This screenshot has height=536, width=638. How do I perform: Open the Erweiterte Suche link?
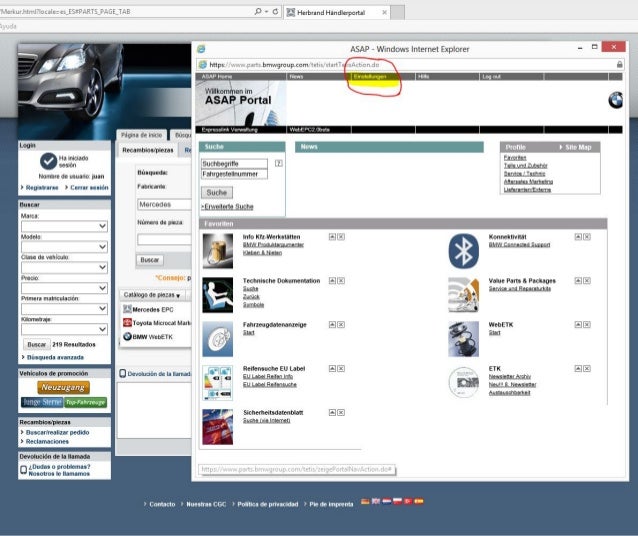[227, 207]
